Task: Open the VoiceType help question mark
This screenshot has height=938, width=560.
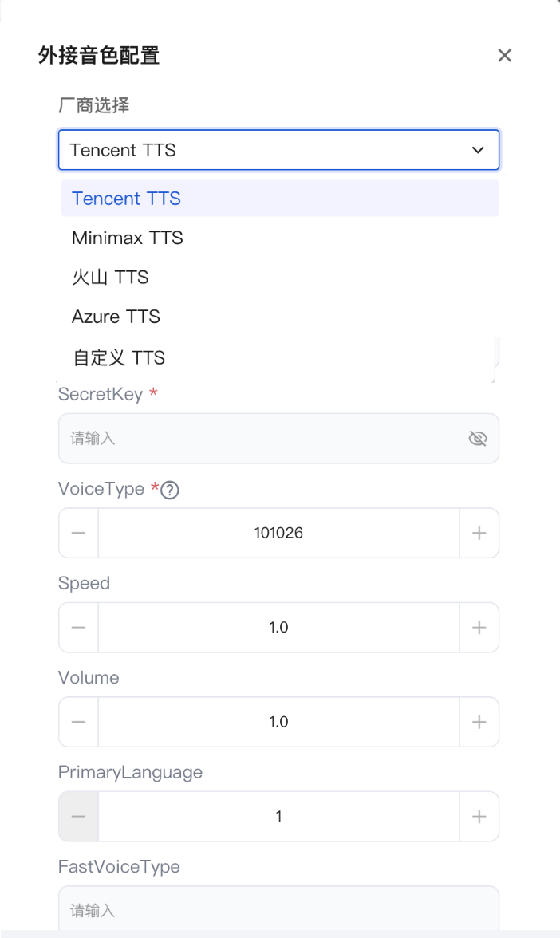Action: click(x=170, y=490)
